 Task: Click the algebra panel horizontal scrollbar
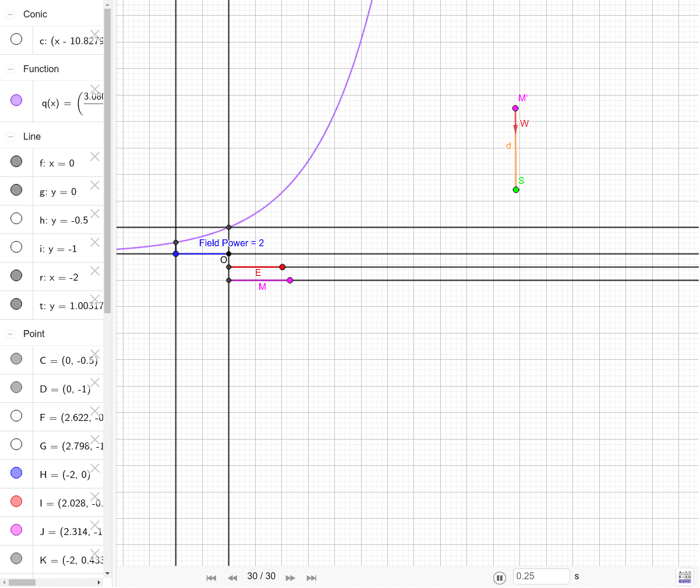[x=22, y=582]
